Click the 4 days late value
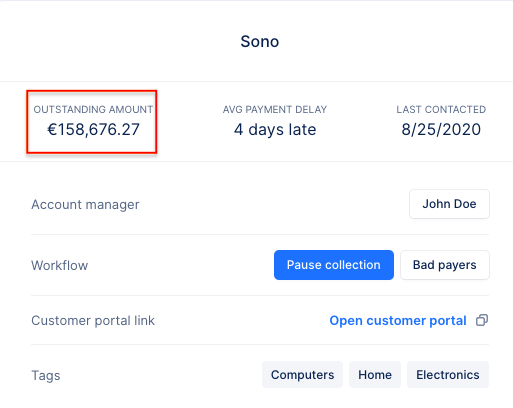Image resolution: width=513 pixels, height=408 pixels. (275, 130)
